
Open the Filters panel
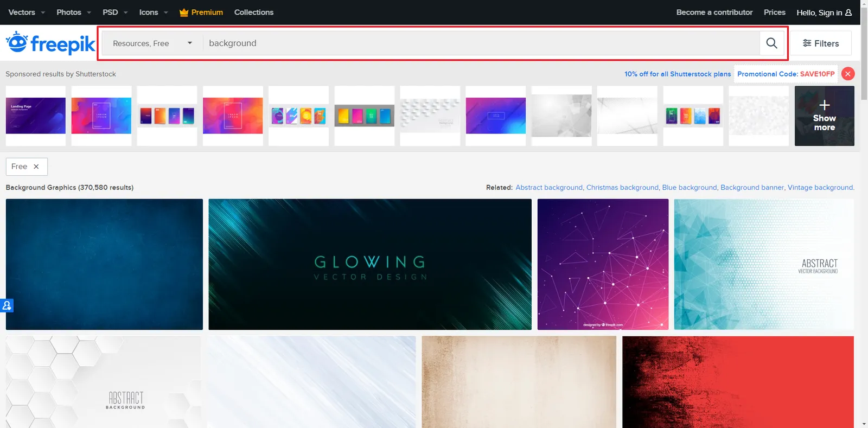[820, 43]
